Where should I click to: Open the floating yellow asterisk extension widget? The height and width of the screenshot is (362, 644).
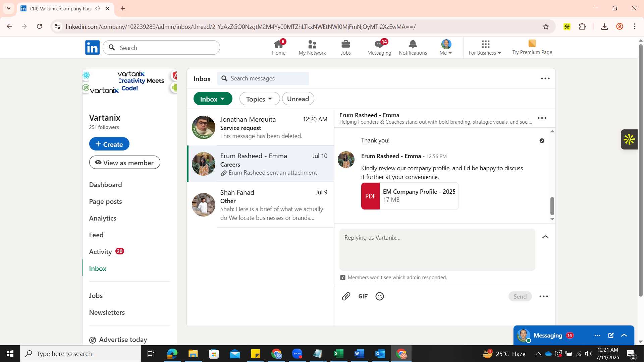(x=629, y=139)
